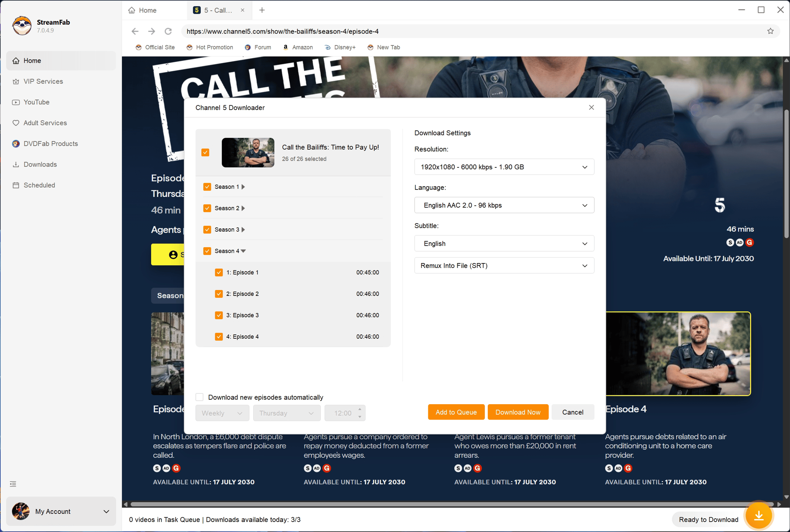
Task: Go forward in browser history
Action: coord(151,31)
